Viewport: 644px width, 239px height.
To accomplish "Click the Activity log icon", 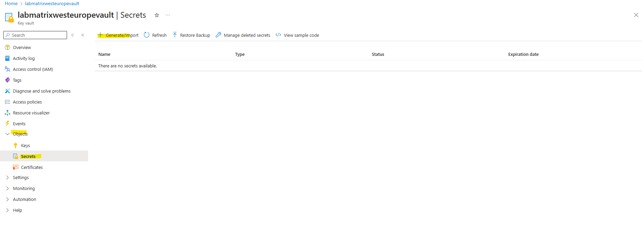I will 7,58.
